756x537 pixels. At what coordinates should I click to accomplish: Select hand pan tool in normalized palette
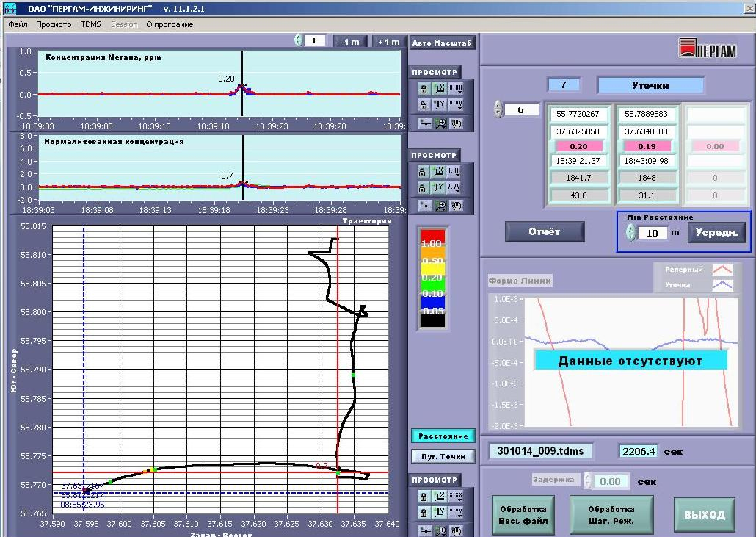point(456,206)
